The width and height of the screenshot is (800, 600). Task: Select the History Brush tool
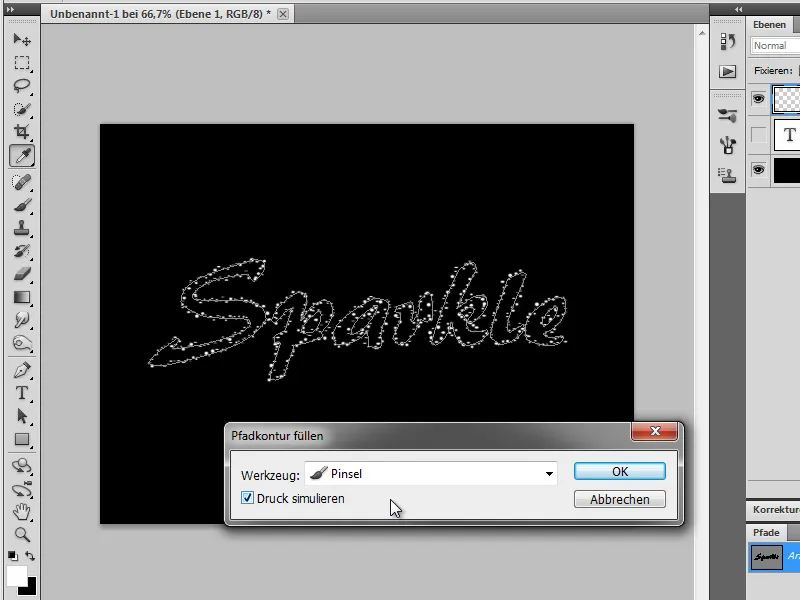[22, 251]
